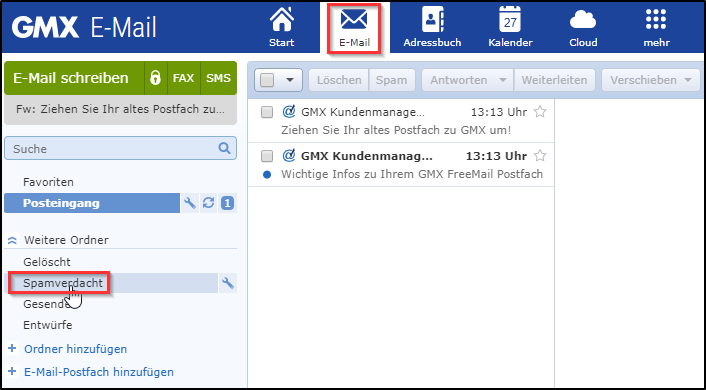This screenshot has width=706, height=390.
Task: Click the FAX button
Action: tap(184, 78)
